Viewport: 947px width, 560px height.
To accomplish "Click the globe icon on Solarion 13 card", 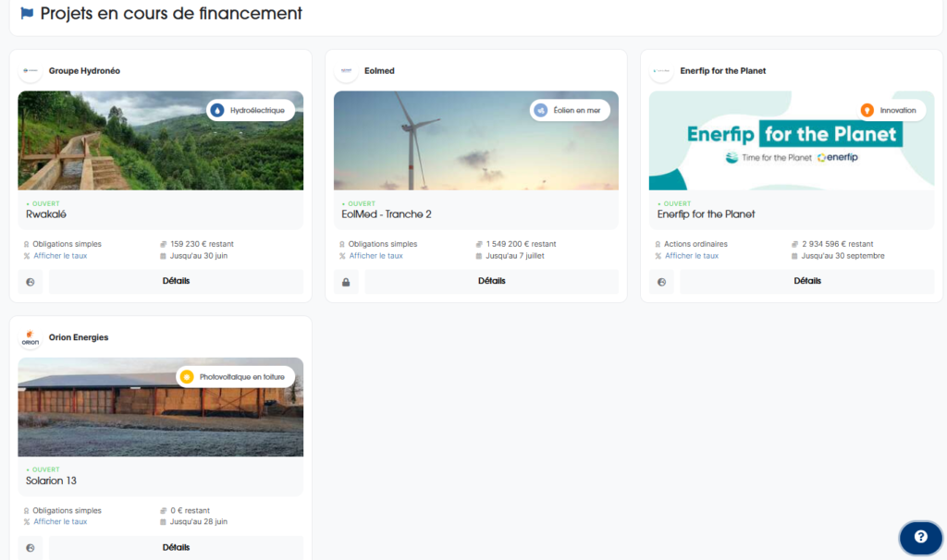I will 31,548.
